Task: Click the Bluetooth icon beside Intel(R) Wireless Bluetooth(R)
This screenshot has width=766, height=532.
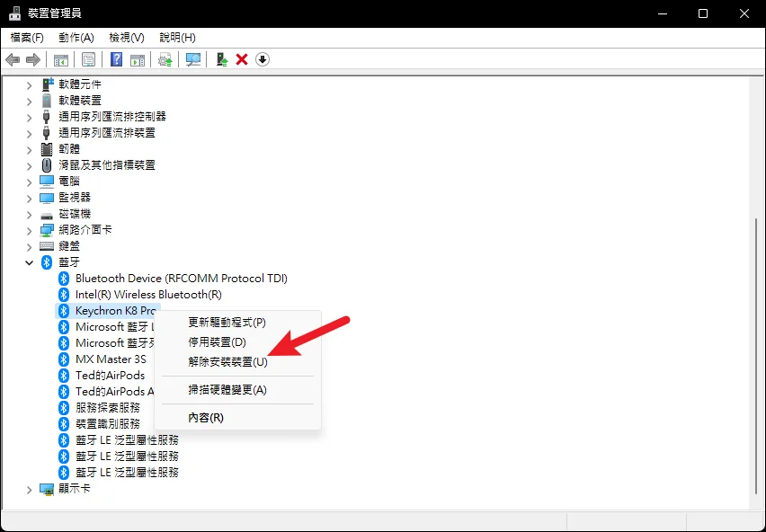Action: click(x=63, y=294)
